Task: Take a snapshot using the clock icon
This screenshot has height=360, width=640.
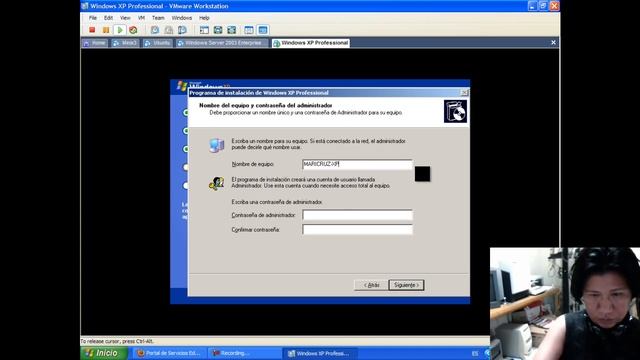Action: 155,30
